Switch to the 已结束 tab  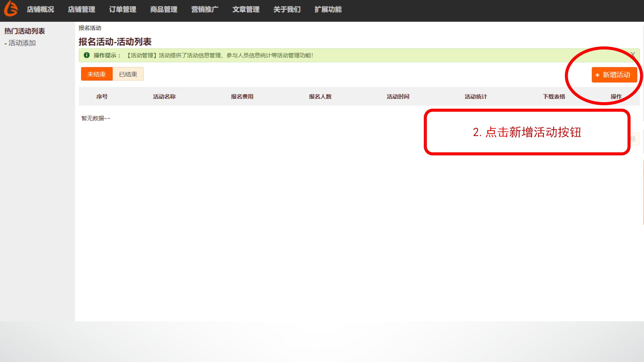(128, 74)
